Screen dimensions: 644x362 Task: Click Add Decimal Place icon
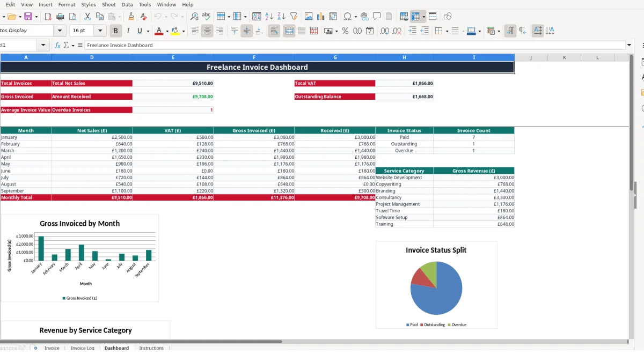click(x=385, y=31)
